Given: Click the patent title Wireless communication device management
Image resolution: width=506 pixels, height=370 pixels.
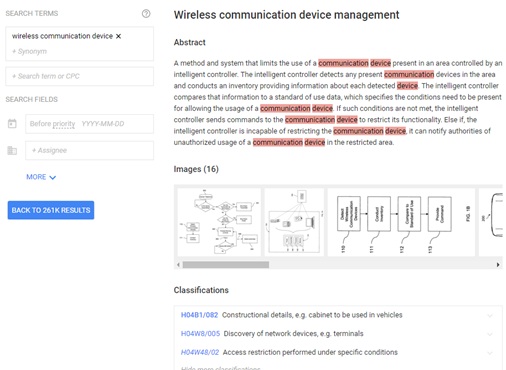Looking at the screenshot, I should pos(286,15).
